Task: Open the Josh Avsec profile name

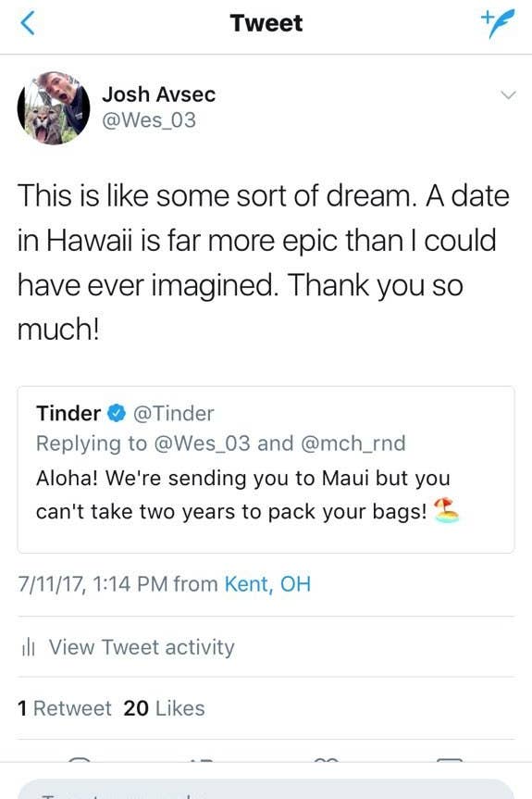Action: coord(159,94)
